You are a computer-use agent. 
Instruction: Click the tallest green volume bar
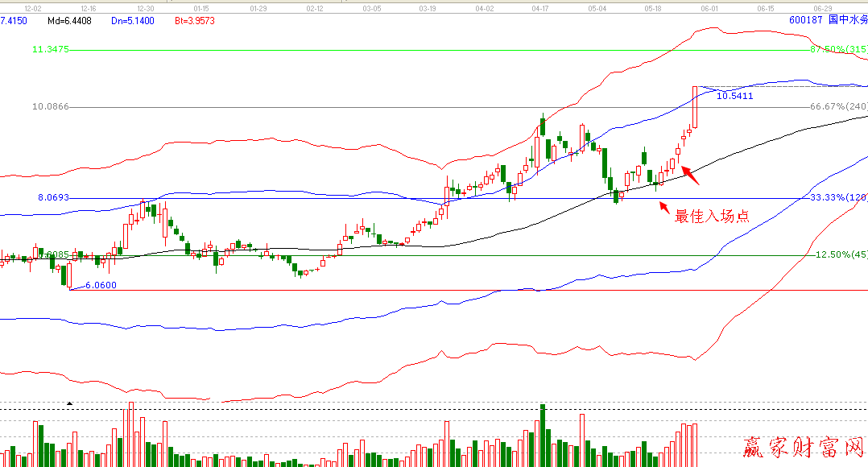543,435
